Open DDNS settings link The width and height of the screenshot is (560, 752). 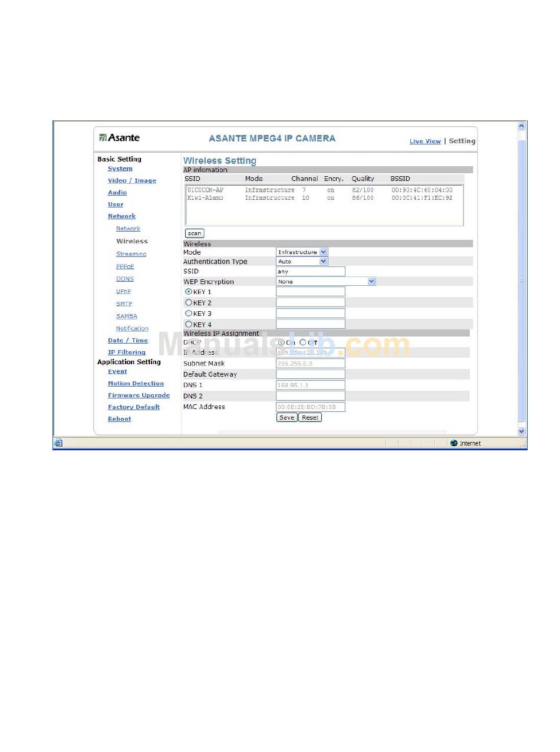[x=125, y=279]
